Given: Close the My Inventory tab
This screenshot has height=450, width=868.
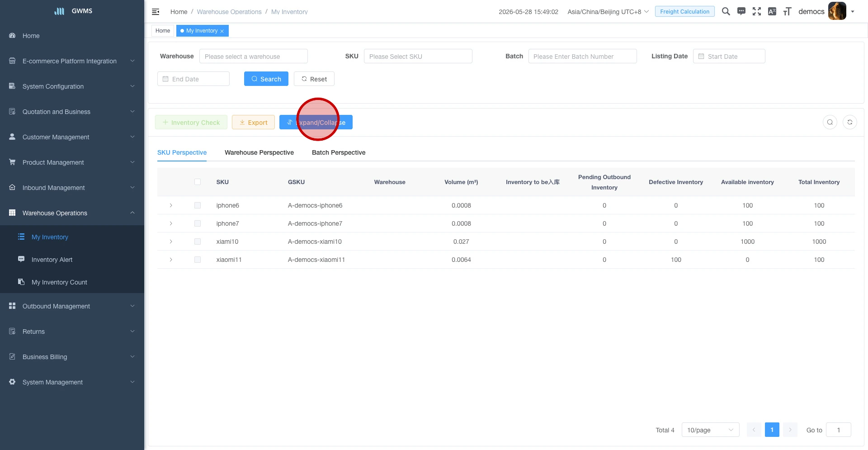Looking at the screenshot, I should point(222,31).
